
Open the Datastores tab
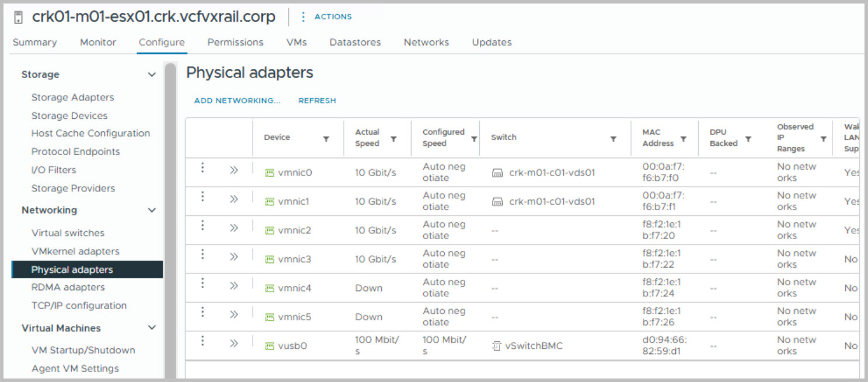point(355,42)
